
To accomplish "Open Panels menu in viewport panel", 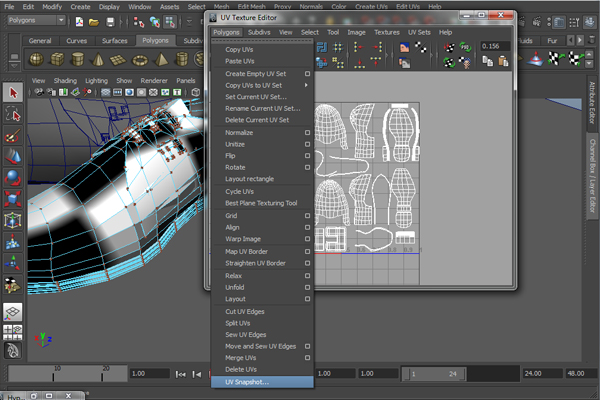I will (x=186, y=81).
